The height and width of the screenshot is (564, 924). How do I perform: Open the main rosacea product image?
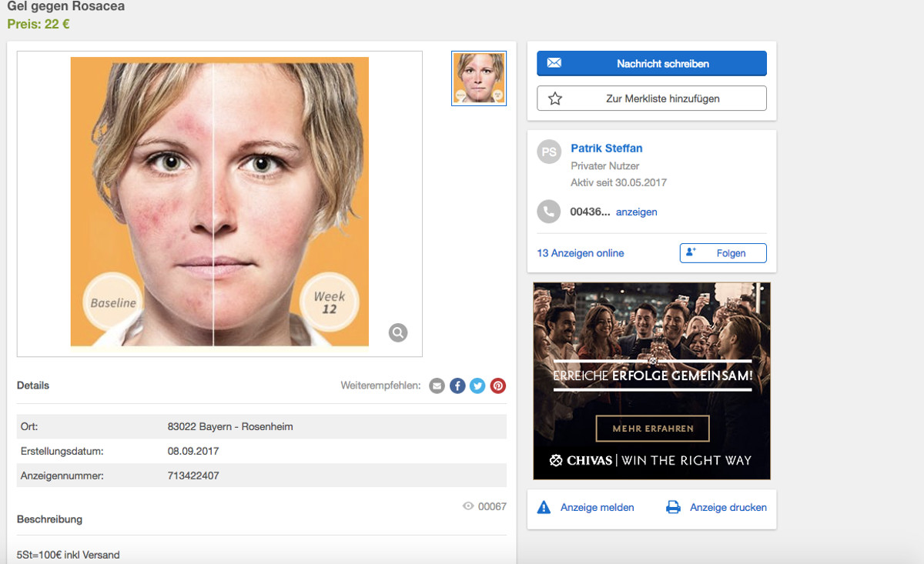pos(219,203)
